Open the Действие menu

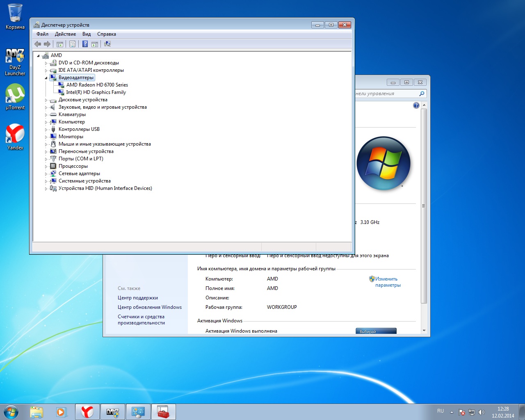click(x=65, y=34)
